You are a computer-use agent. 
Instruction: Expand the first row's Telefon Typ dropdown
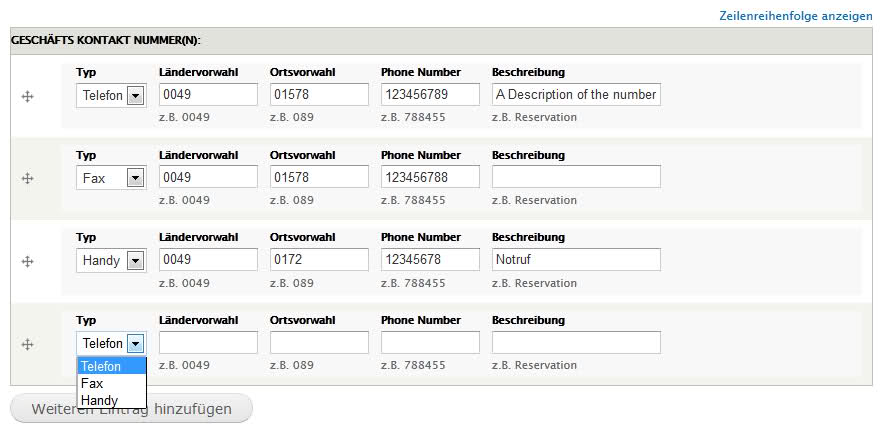coord(111,96)
